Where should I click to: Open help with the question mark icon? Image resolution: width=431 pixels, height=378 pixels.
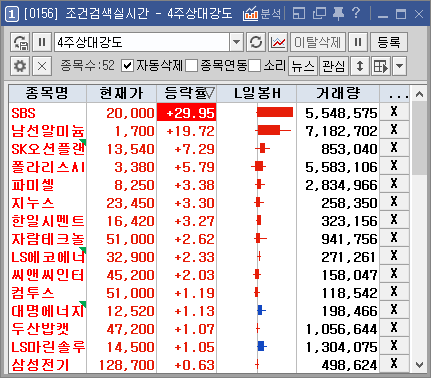point(356,13)
